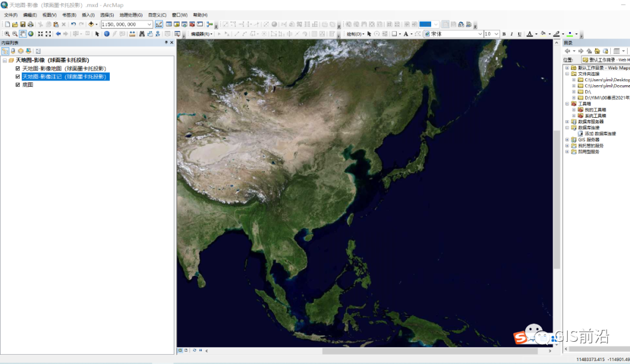630x364 pixels.
Task: Undo the last action
Action: pyautogui.click(x=73, y=24)
